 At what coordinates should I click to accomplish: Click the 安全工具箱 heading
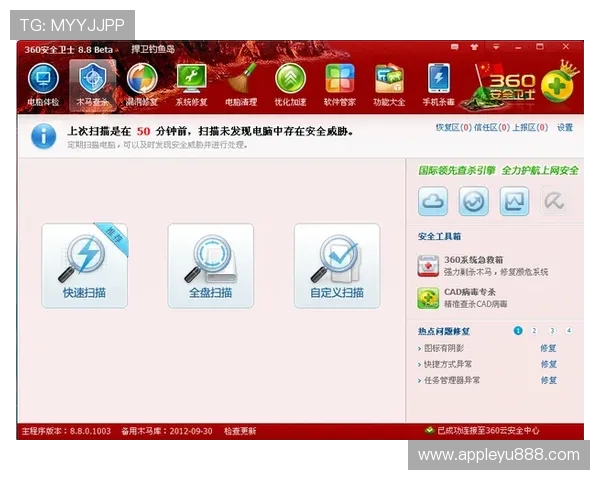(x=439, y=237)
